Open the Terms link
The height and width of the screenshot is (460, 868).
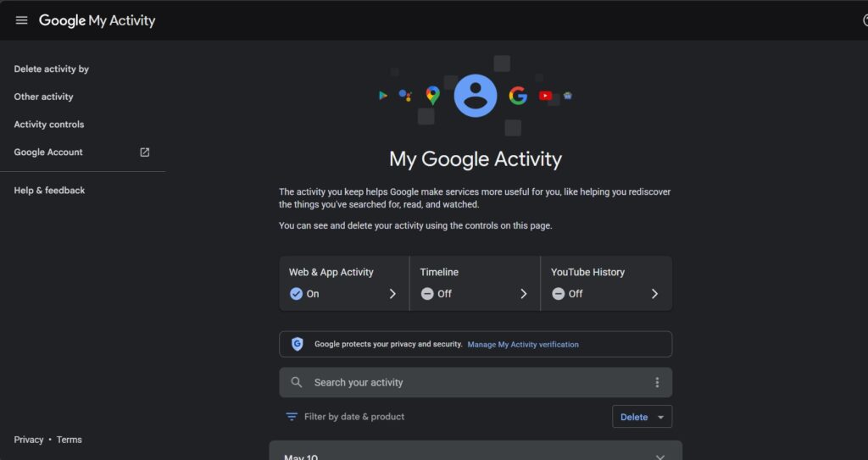click(x=70, y=440)
